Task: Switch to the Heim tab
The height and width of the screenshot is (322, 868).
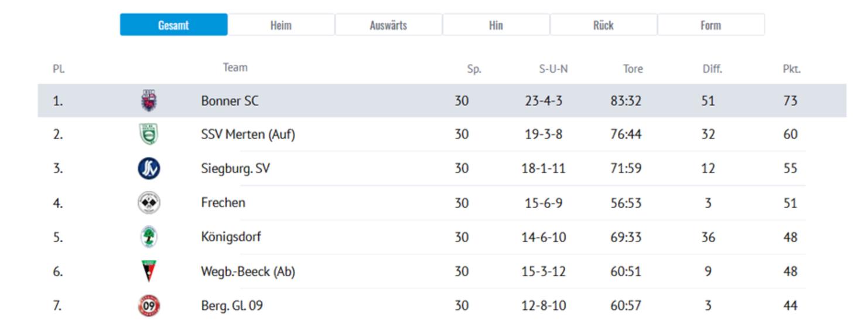Action: [x=281, y=25]
